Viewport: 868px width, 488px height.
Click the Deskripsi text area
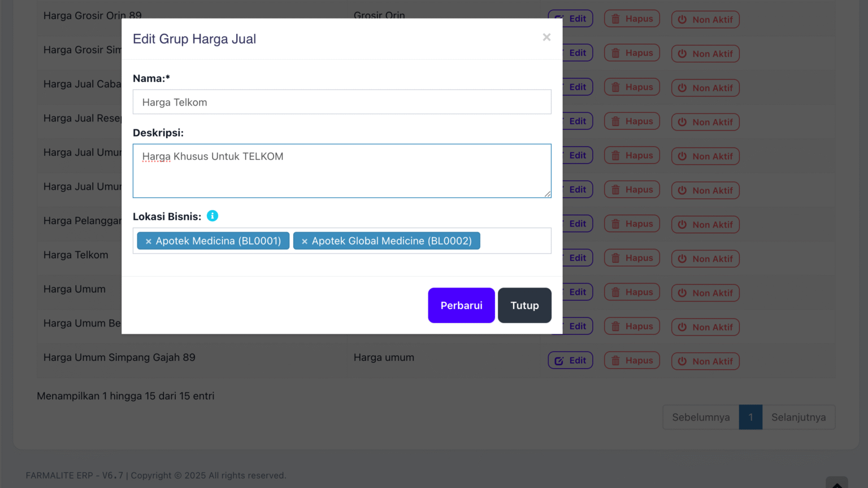(x=342, y=171)
